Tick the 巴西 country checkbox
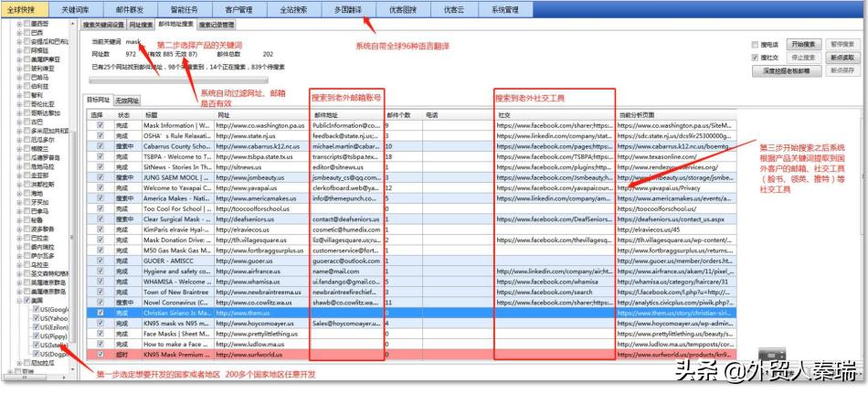 (27, 33)
